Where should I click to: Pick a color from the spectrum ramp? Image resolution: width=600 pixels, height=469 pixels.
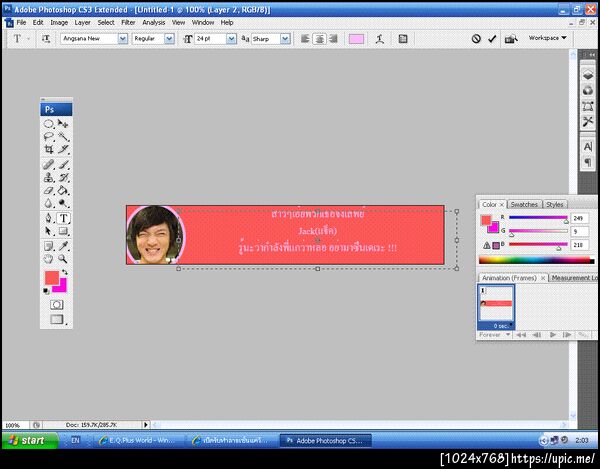(536, 260)
